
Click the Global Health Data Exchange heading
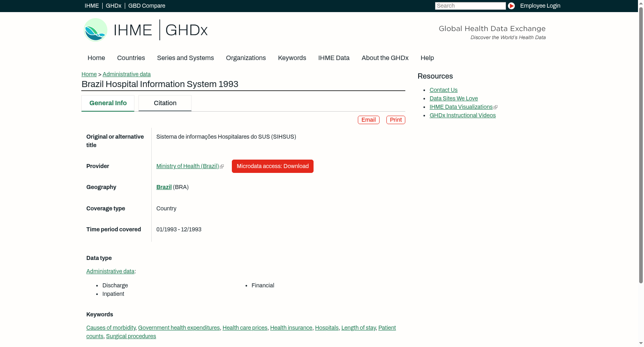click(492, 29)
